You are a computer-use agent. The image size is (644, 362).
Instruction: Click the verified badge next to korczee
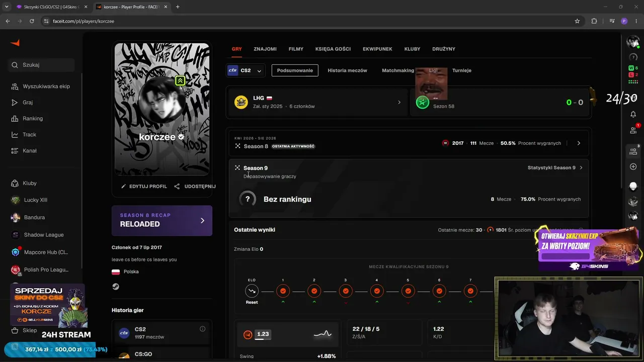click(181, 137)
